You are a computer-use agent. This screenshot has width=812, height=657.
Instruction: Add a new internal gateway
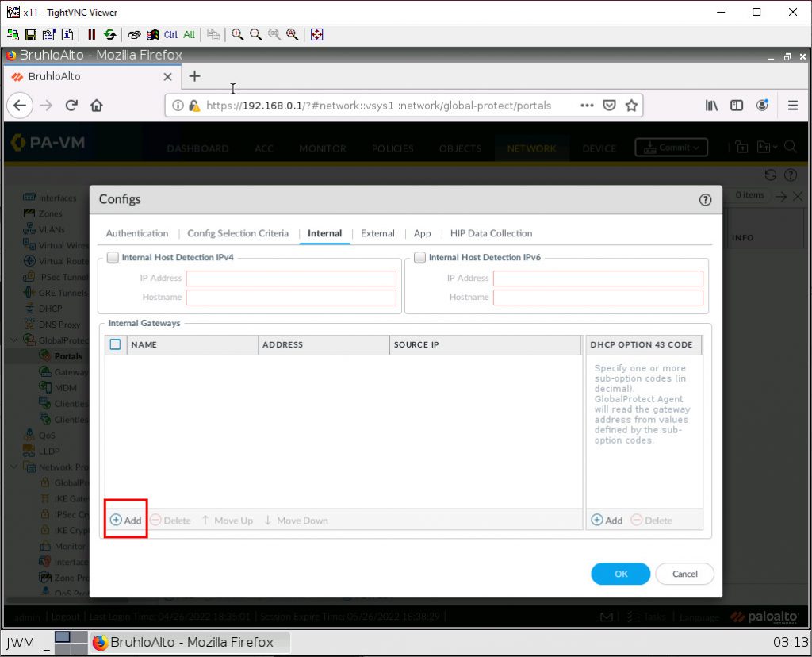pyautogui.click(x=125, y=520)
